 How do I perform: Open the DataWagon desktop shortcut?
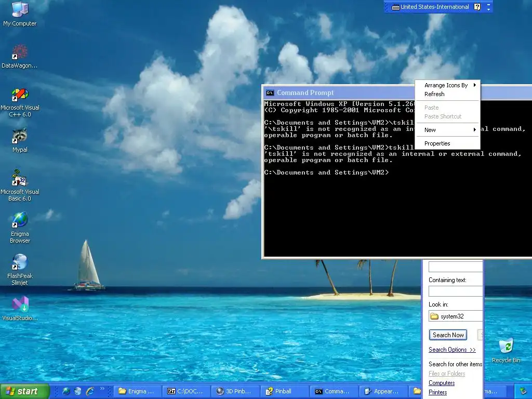point(20,57)
